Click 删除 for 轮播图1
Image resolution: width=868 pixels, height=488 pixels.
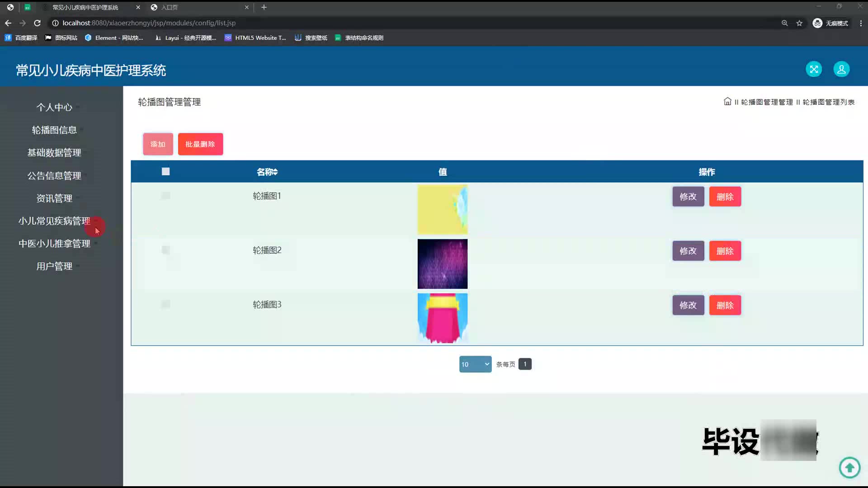[x=725, y=197]
